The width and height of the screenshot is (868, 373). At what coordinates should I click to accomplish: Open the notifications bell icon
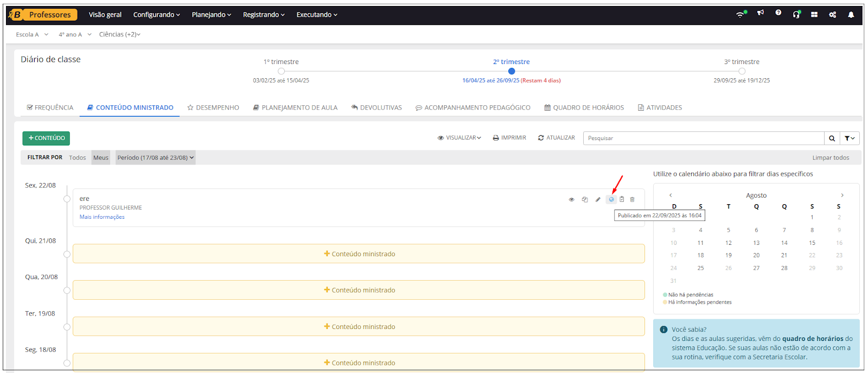[x=851, y=15]
